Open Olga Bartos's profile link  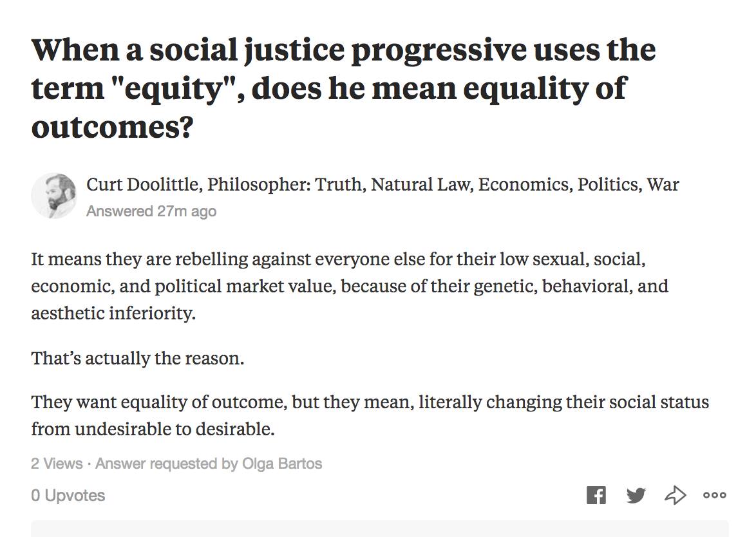[281, 463]
